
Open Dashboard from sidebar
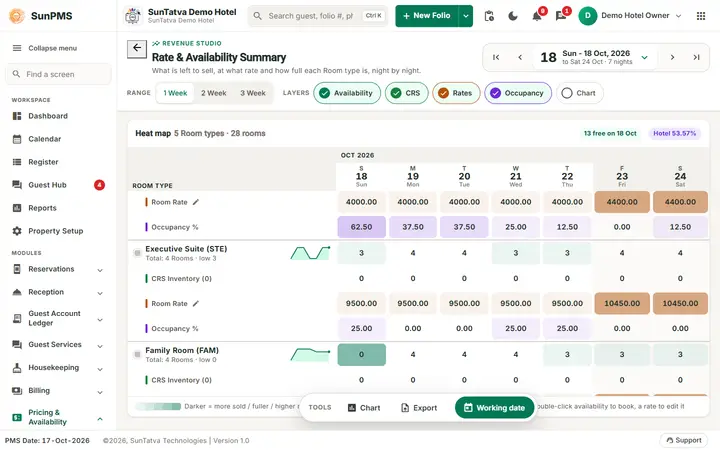pos(58,116)
